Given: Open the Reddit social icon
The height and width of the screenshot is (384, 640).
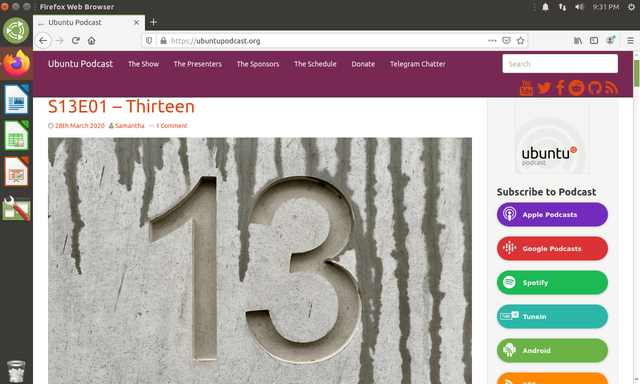Looking at the screenshot, I should point(576,88).
